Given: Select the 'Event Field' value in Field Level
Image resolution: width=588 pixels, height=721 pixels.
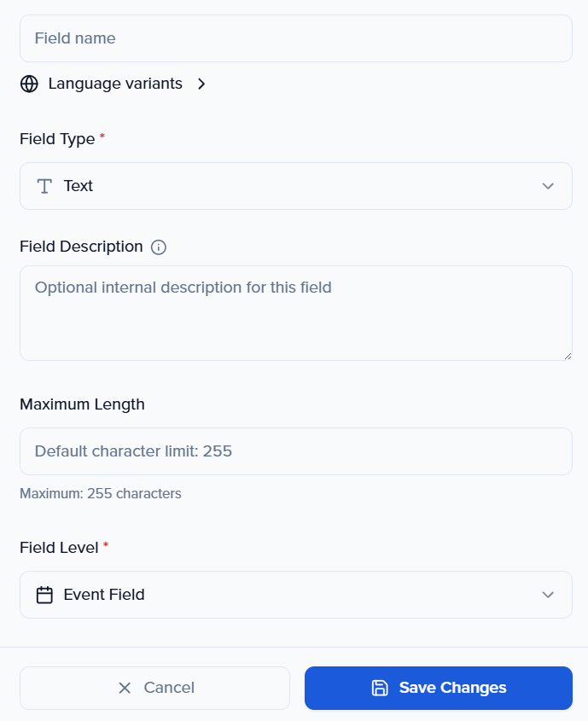Looking at the screenshot, I should [104, 595].
